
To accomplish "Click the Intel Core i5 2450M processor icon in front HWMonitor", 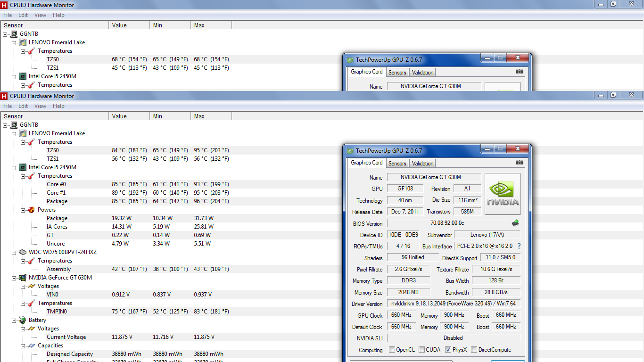I will (x=23, y=167).
